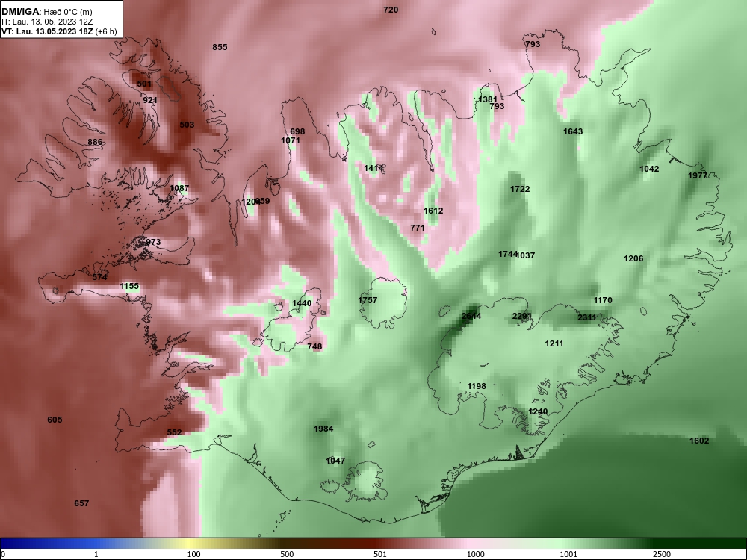Click the 1414 label
747x560 pixels.
coord(373,167)
